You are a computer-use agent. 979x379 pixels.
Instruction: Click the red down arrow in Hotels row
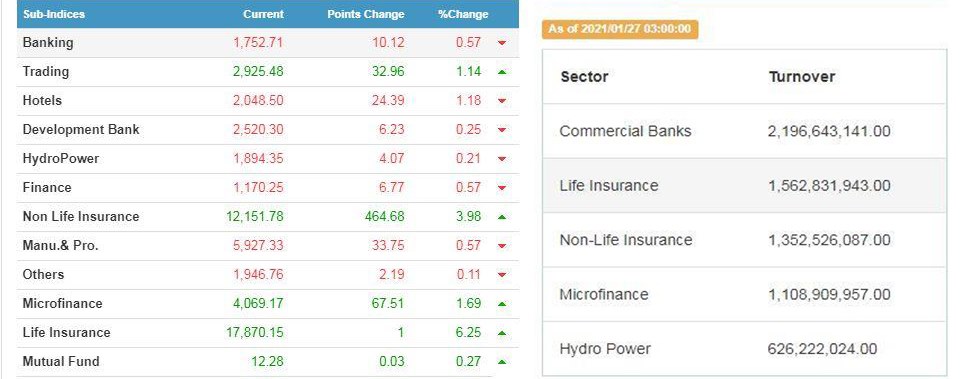[502, 101]
